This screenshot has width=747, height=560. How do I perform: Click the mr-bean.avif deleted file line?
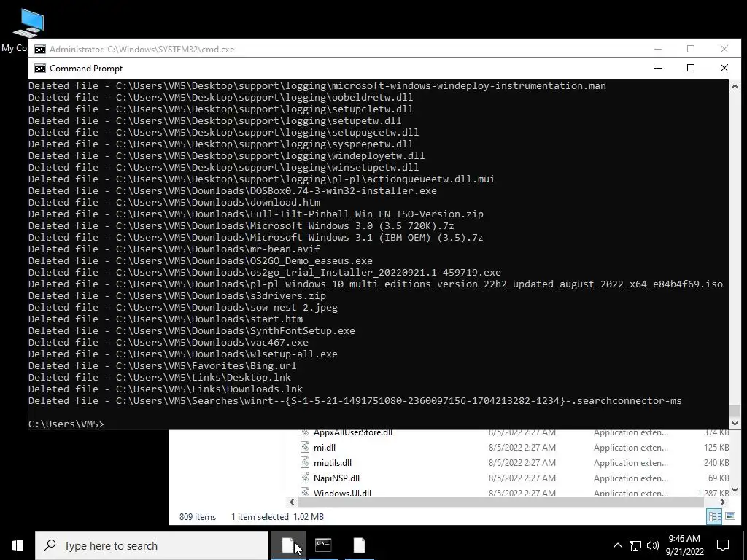click(x=174, y=249)
